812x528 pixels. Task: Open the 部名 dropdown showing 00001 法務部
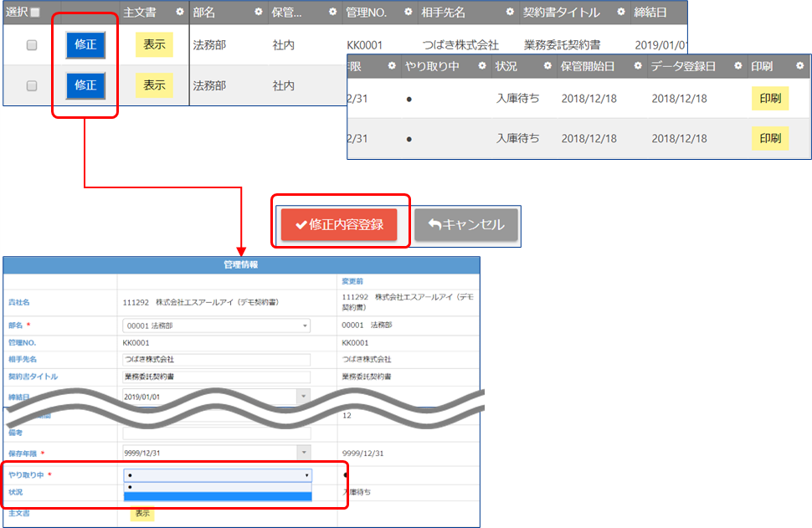(x=216, y=326)
